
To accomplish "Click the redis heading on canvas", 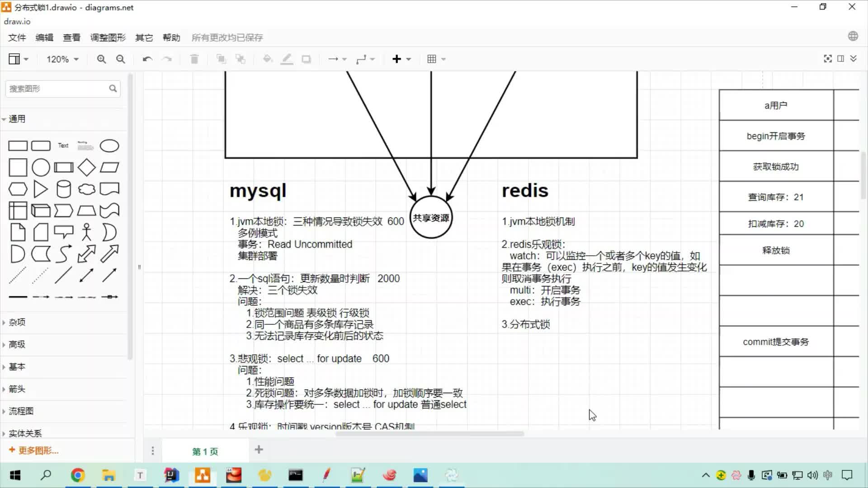I will (x=525, y=191).
